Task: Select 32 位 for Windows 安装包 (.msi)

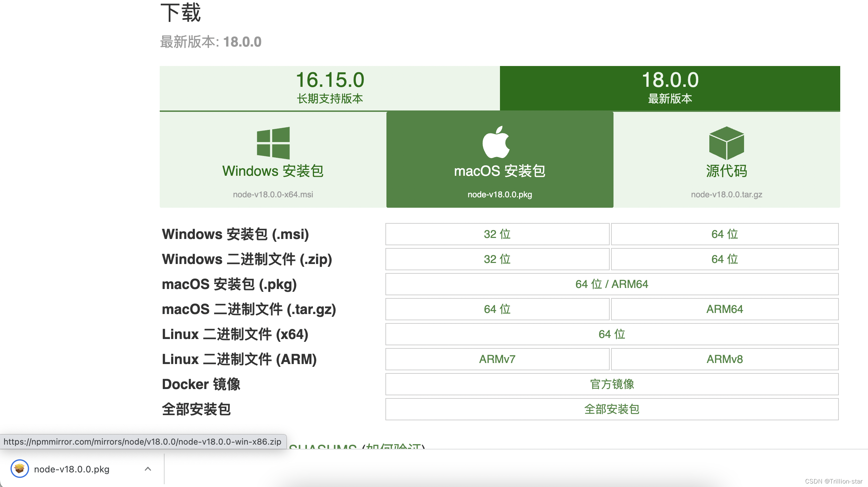Action: 497,234
